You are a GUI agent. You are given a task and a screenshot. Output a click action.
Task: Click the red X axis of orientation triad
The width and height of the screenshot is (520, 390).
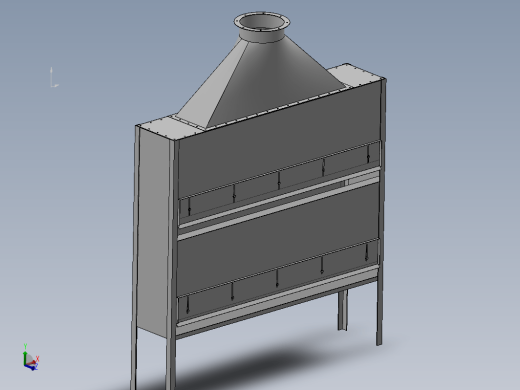[35, 361]
